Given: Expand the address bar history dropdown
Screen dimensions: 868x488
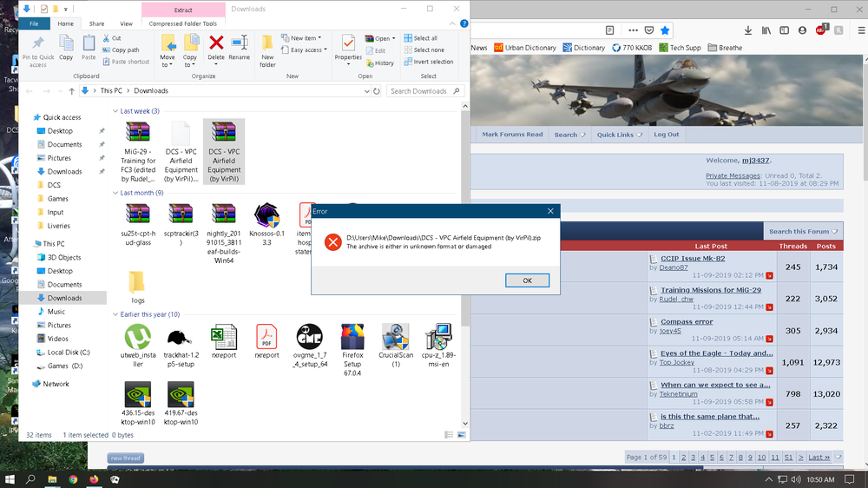Looking at the screenshot, I should tap(366, 91).
